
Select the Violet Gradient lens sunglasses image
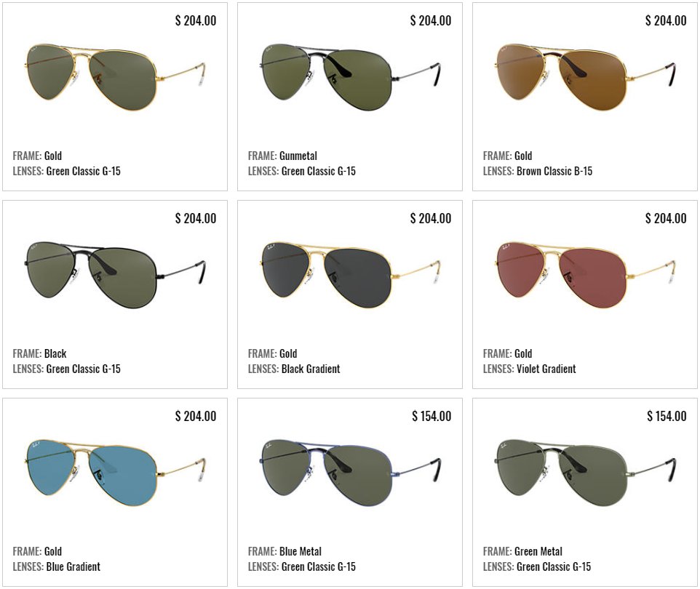(x=585, y=276)
